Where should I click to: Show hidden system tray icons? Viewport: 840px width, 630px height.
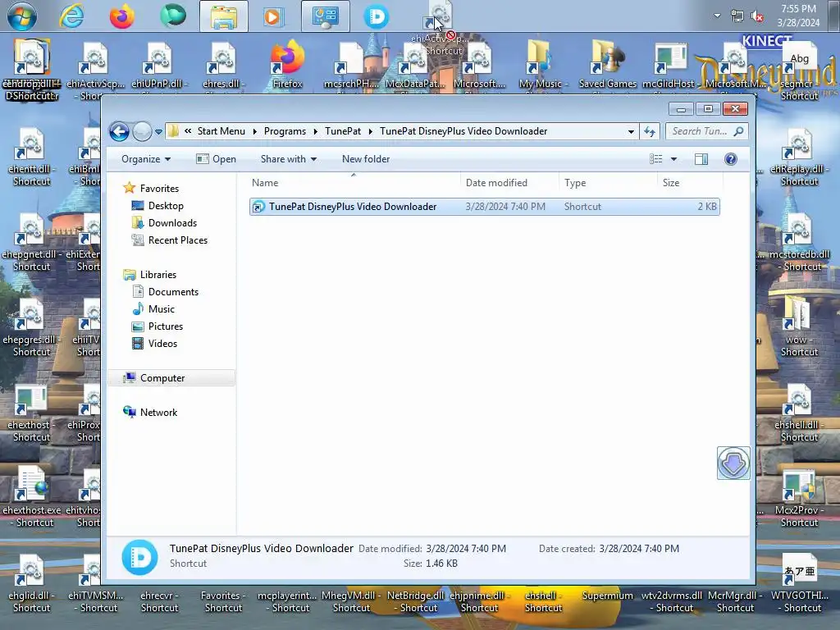[x=717, y=16]
